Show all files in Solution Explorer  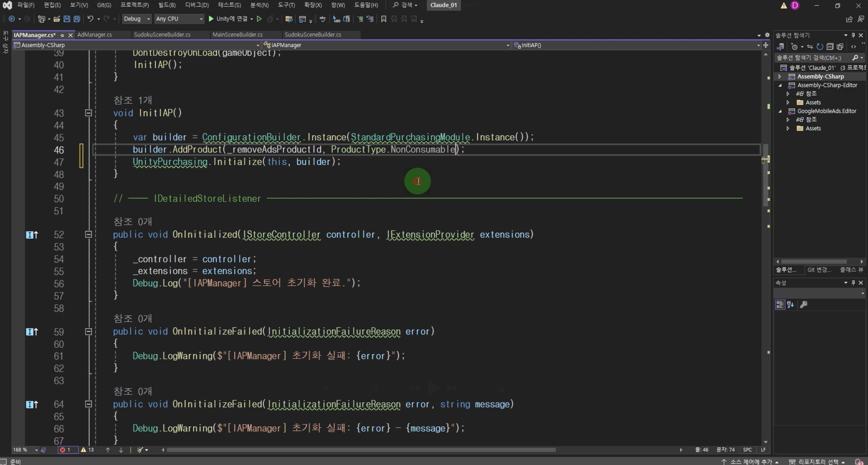(x=840, y=46)
